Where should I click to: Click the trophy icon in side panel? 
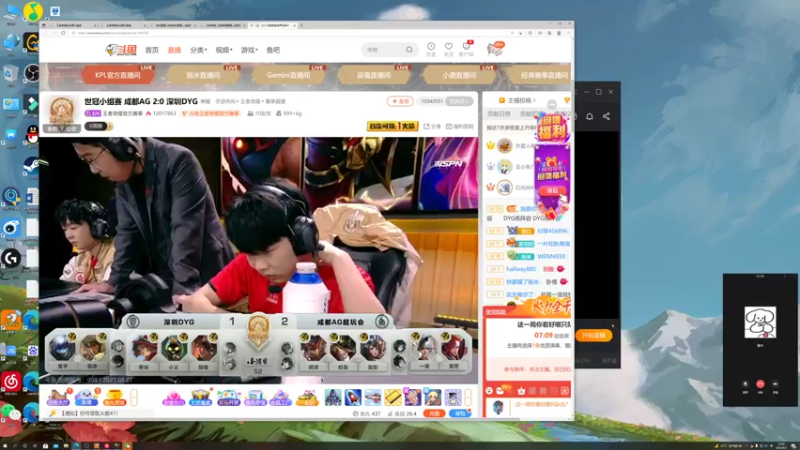tap(567, 100)
